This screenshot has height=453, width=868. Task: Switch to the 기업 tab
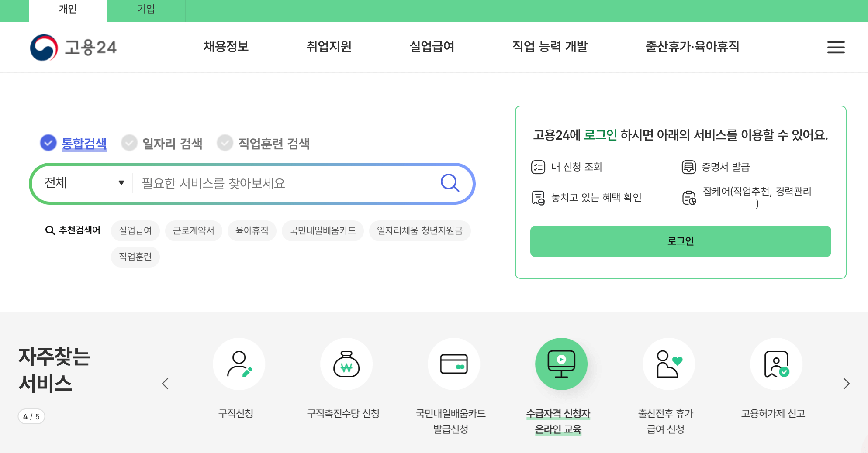pos(146,10)
